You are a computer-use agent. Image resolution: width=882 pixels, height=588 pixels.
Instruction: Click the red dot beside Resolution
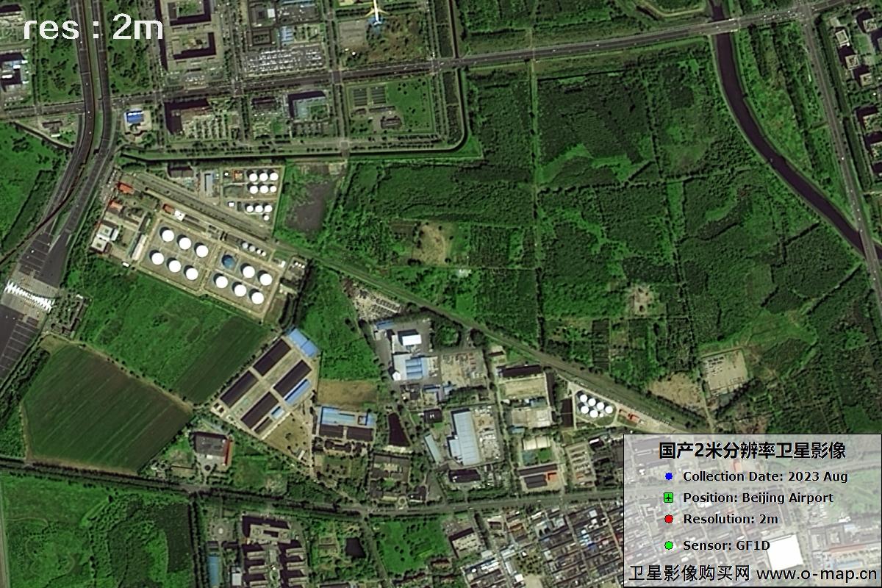coord(668,520)
